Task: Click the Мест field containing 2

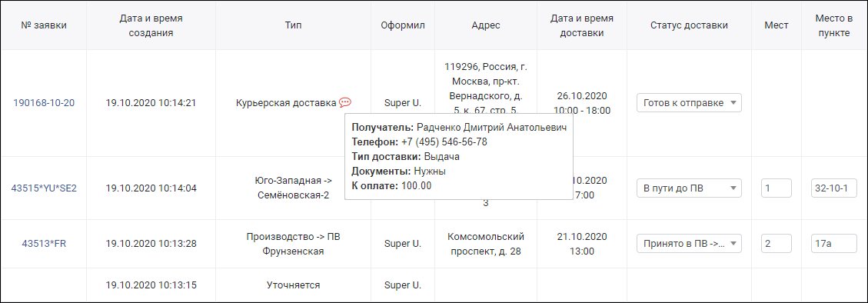Action: click(776, 242)
